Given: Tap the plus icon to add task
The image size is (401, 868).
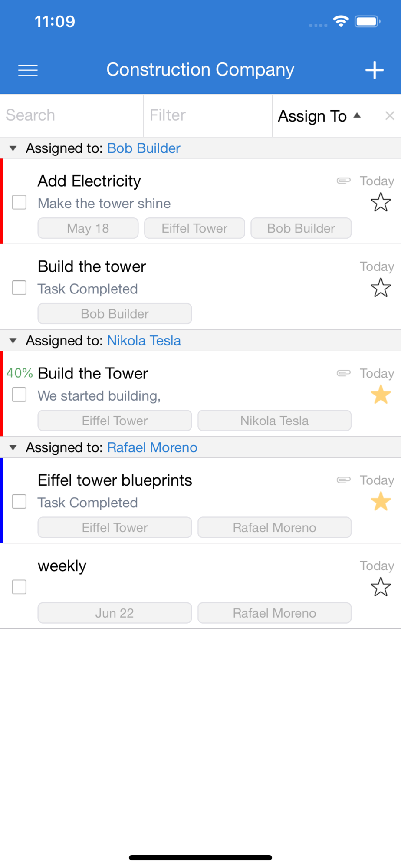Looking at the screenshot, I should (x=374, y=70).
